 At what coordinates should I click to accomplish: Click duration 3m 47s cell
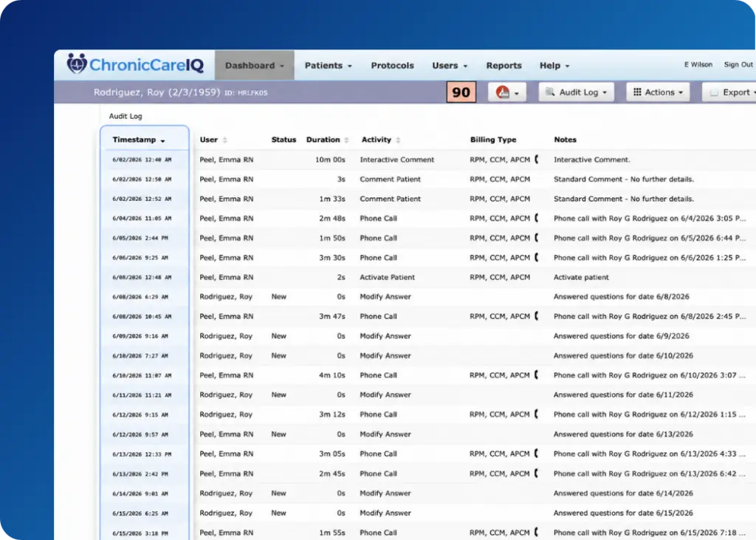332,316
